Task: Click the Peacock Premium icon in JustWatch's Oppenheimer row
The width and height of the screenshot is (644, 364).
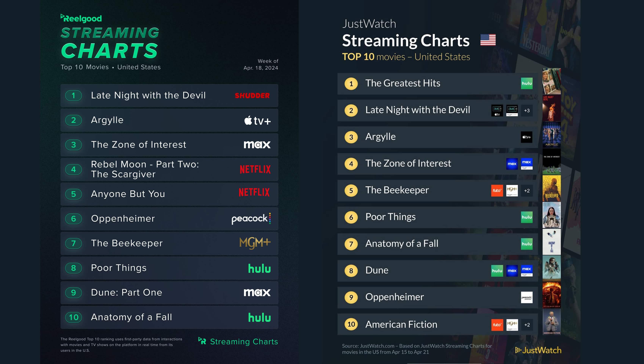Action: point(526,297)
